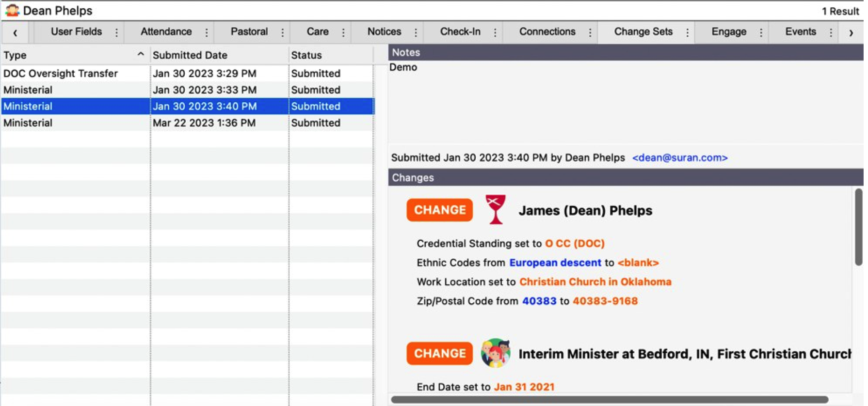The width and height of the screenshot is (868, 406).
Task: Click the horizontal scrollbar under Changes
Action: tap(609, 400)
